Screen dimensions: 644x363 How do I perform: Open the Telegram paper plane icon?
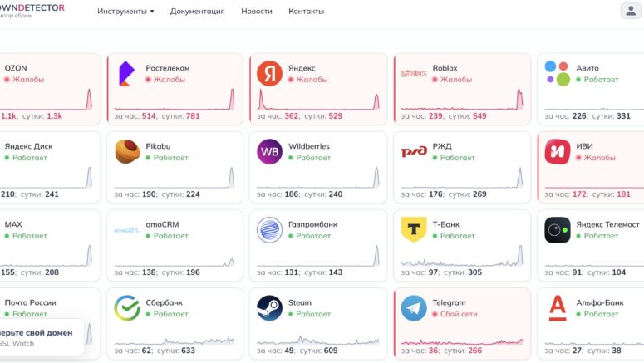pos(414,308)
